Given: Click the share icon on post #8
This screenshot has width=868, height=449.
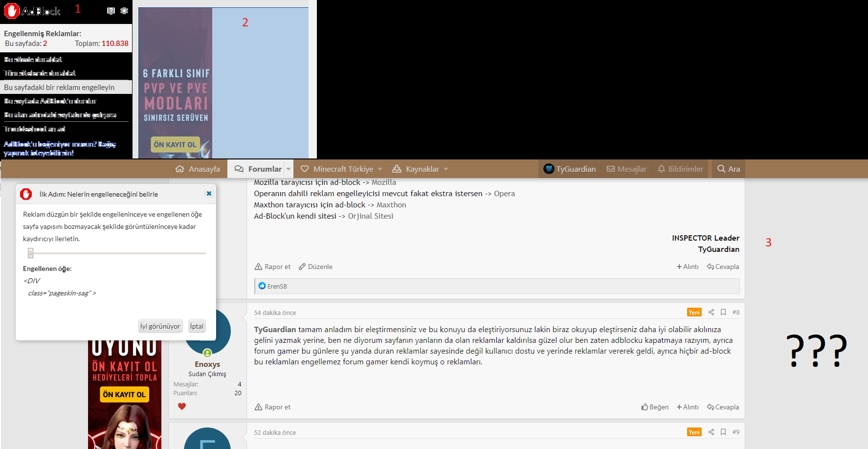Looking at the screenshot, I should coord(711,312).
